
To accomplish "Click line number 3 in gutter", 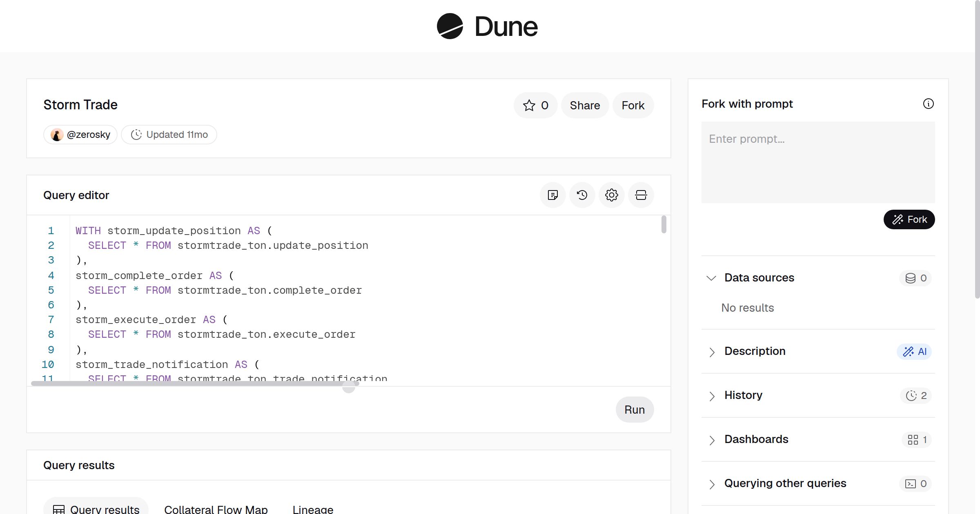I will point(51,260).
